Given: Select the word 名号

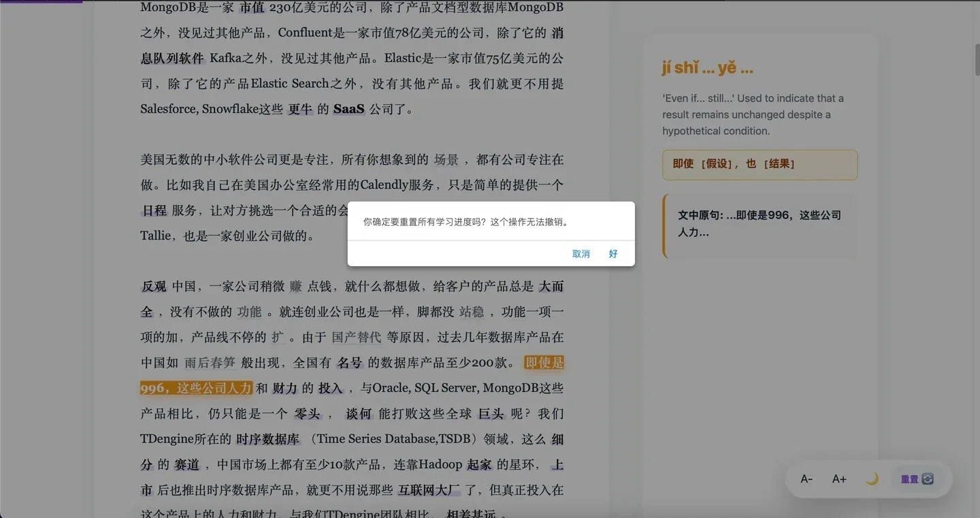Looking at the screenshot, I should pos(350,363).
